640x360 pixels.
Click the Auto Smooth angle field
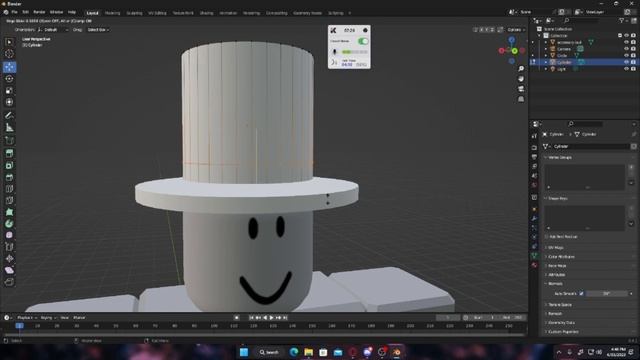(608, 293)
